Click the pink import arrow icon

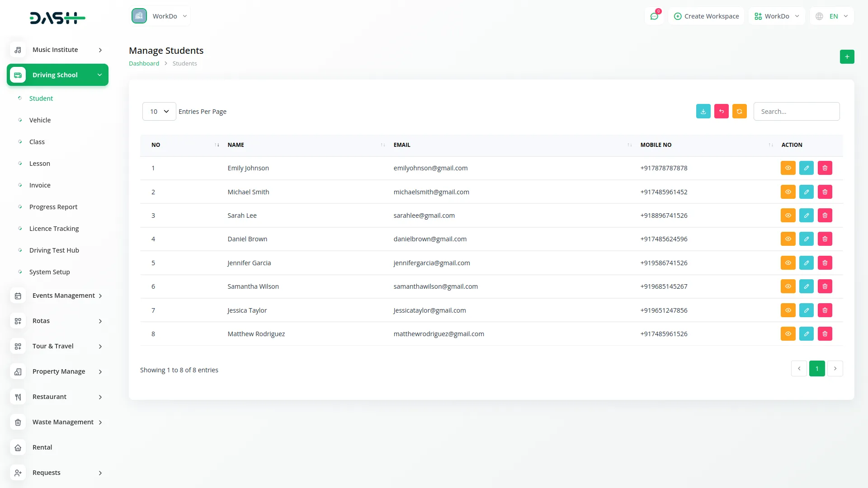tap(721, 111)
